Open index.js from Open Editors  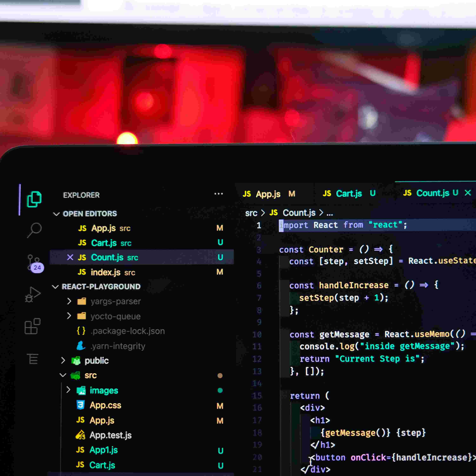point(106,272)
